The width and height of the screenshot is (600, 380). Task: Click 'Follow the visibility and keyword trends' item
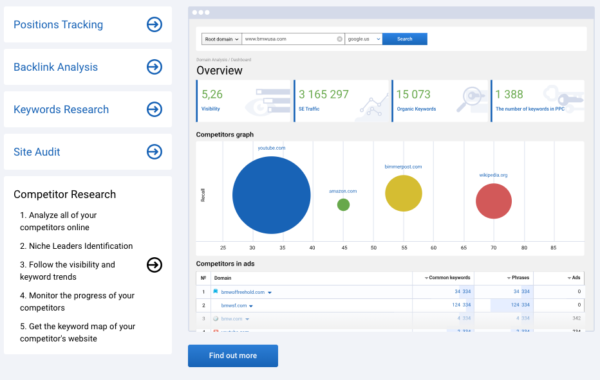click(x=67, y=271)
